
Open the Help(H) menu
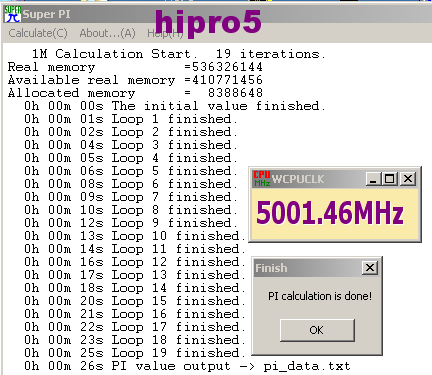[165, 33]
